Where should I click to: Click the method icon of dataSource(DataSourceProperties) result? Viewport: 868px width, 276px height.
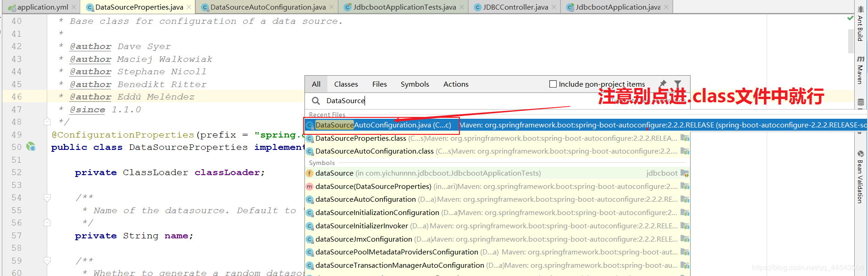[310, 187]
